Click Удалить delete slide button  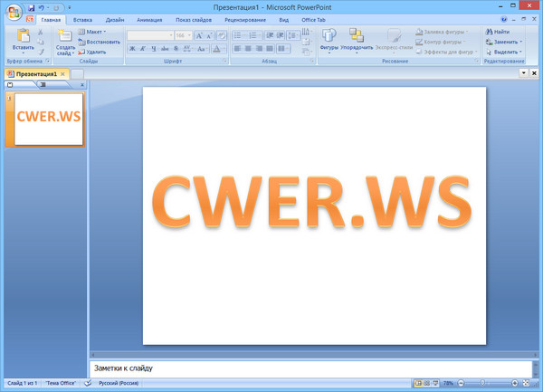[92, 52]
